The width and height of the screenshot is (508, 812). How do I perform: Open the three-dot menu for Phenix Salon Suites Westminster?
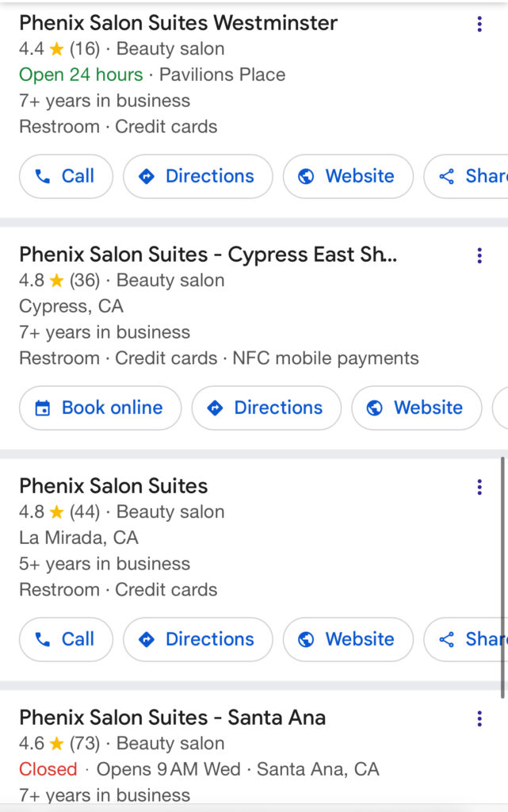pyautogui.click(x=479, y=24)
